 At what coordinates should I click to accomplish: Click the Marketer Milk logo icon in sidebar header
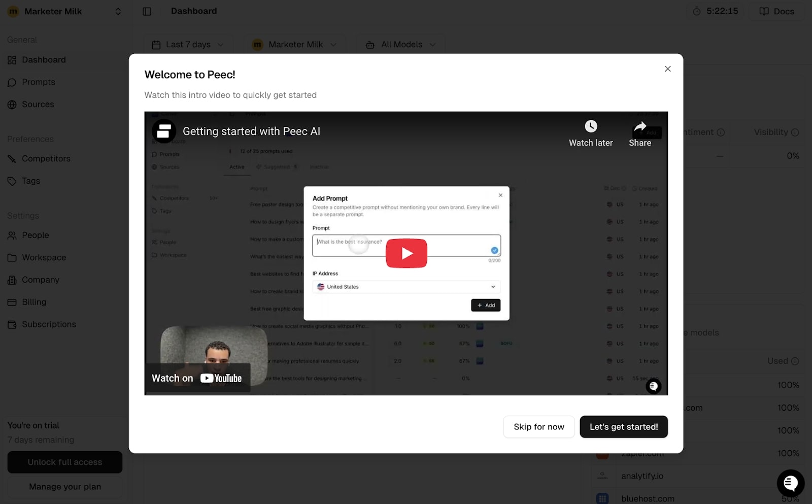13,11
